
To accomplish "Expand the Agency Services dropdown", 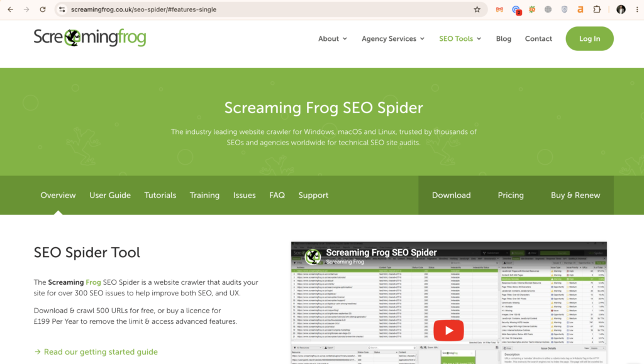I will tap(393, 38).
